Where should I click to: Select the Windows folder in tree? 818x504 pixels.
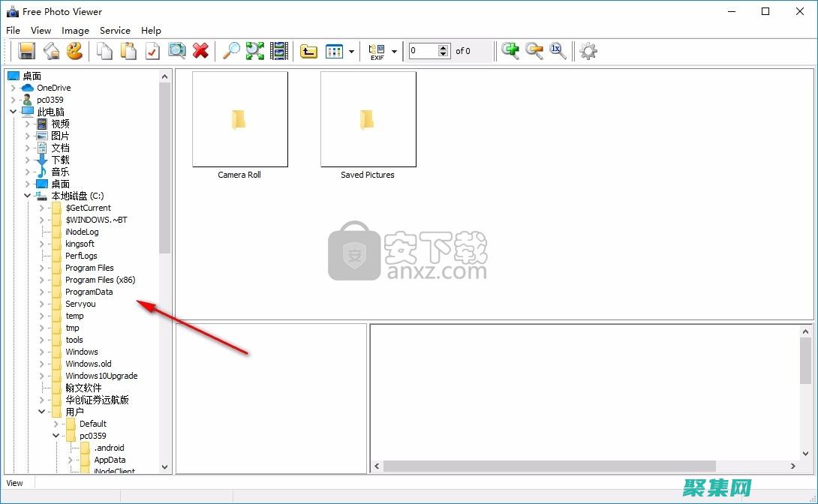point(81,352)
